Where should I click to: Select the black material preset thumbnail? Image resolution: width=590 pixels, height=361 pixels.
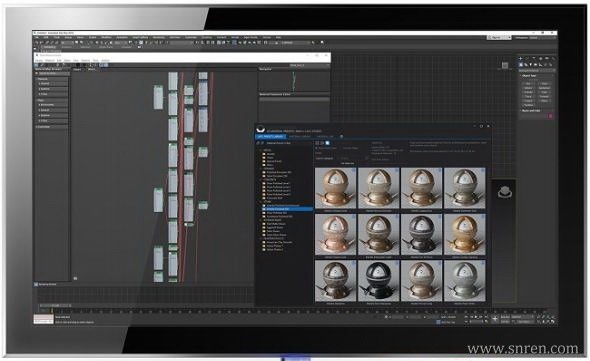pos(379,280)
